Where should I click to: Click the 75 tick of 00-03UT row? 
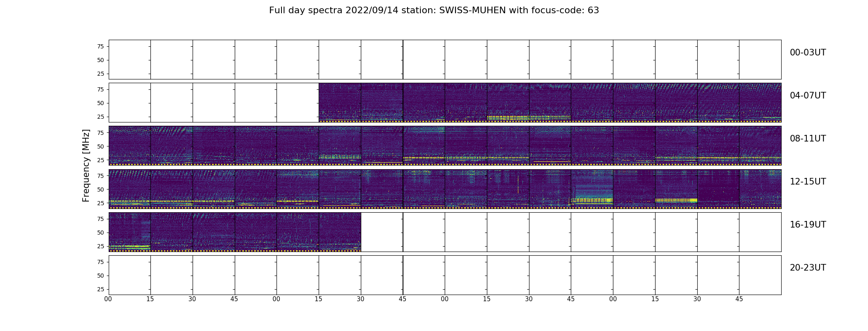[100, 46]
